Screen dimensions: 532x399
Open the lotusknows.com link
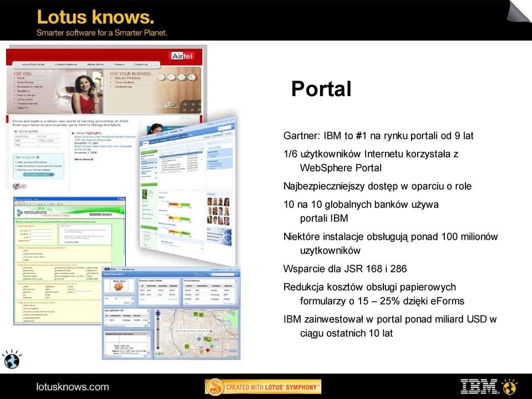click(73, 387)
